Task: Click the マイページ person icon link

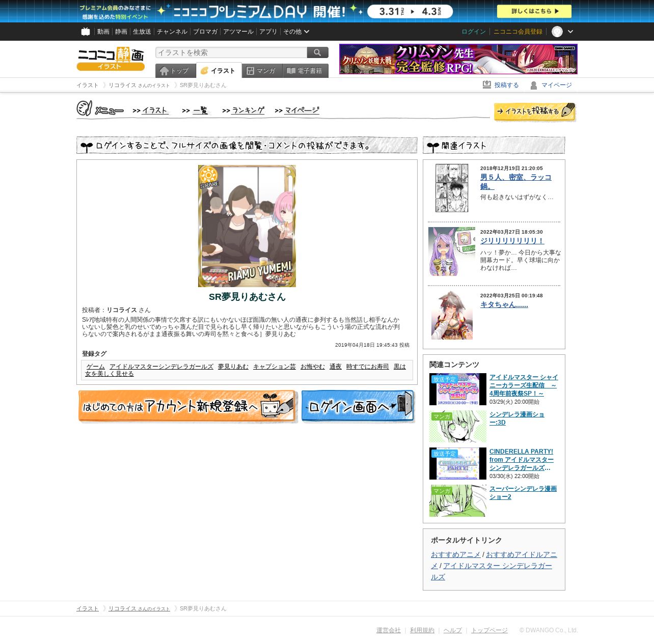Action: 551,85
